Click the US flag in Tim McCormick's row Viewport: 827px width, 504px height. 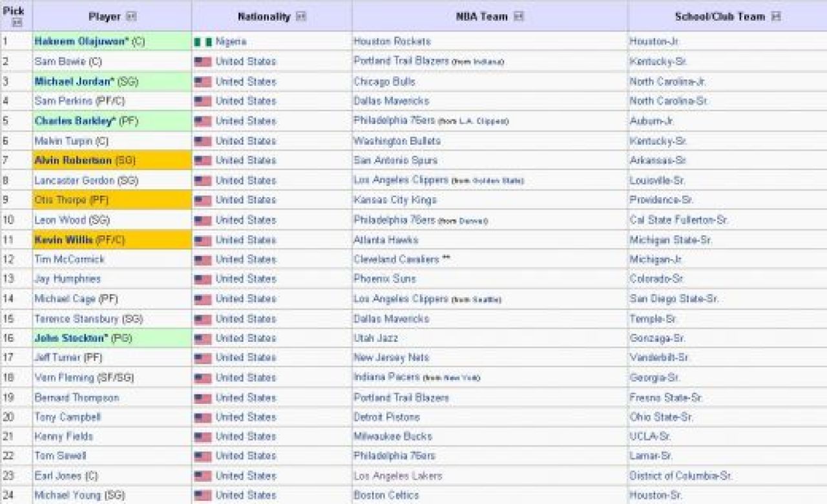203,260
